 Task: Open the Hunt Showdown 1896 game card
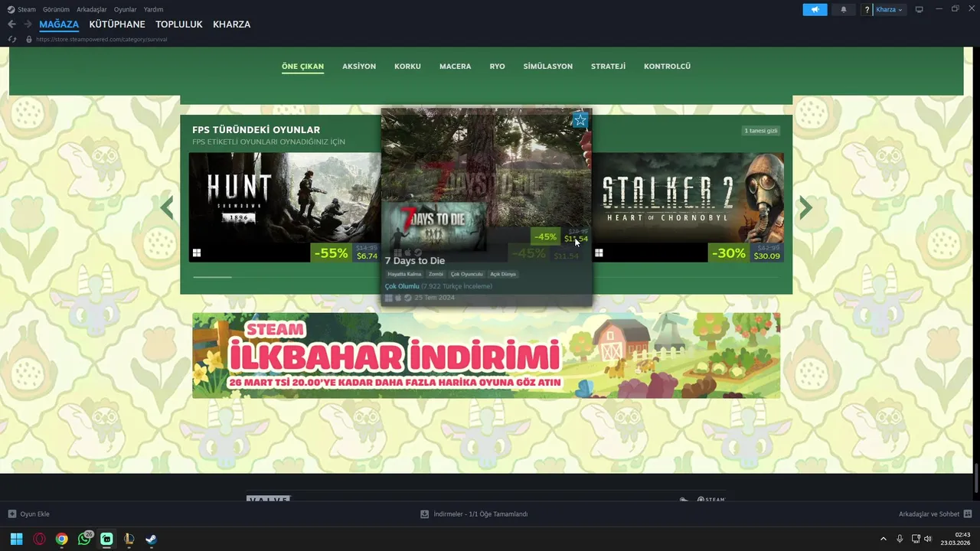click(285, 207)
